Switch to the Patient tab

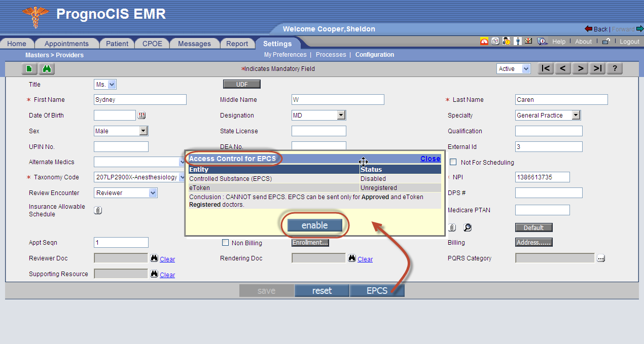point(117,44)
